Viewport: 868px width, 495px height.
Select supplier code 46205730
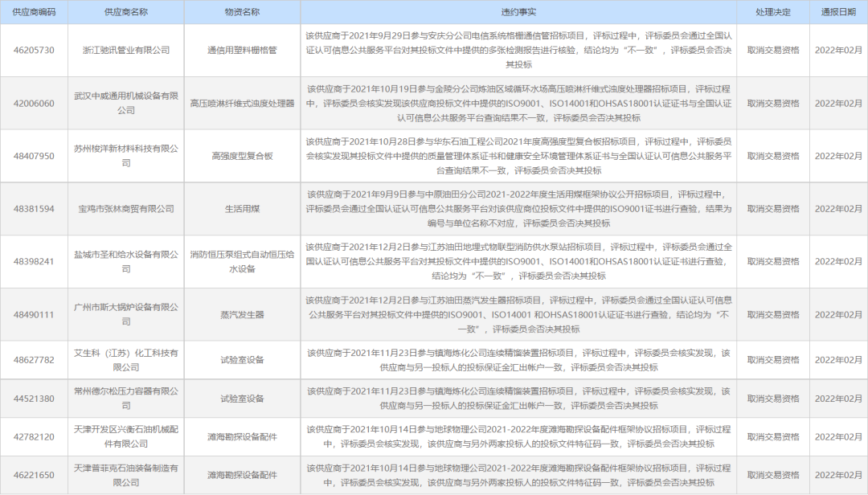point(35,51)
